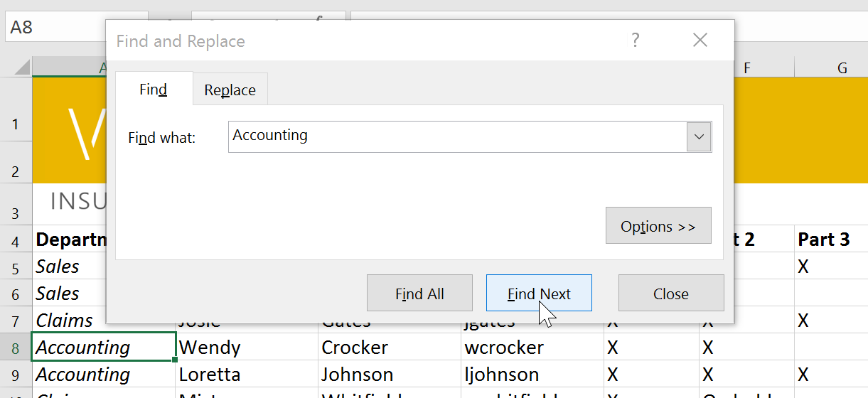
Task: Click inside the Find what text field
Action: click(x=455, y=136)
